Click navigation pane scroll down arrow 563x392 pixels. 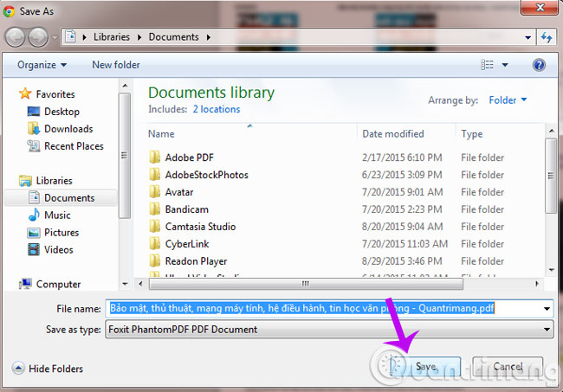pyautogui.click(x=125, y=284)
